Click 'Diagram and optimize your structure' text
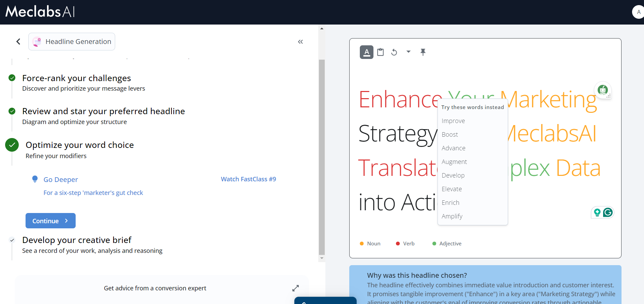 [74, 122]
